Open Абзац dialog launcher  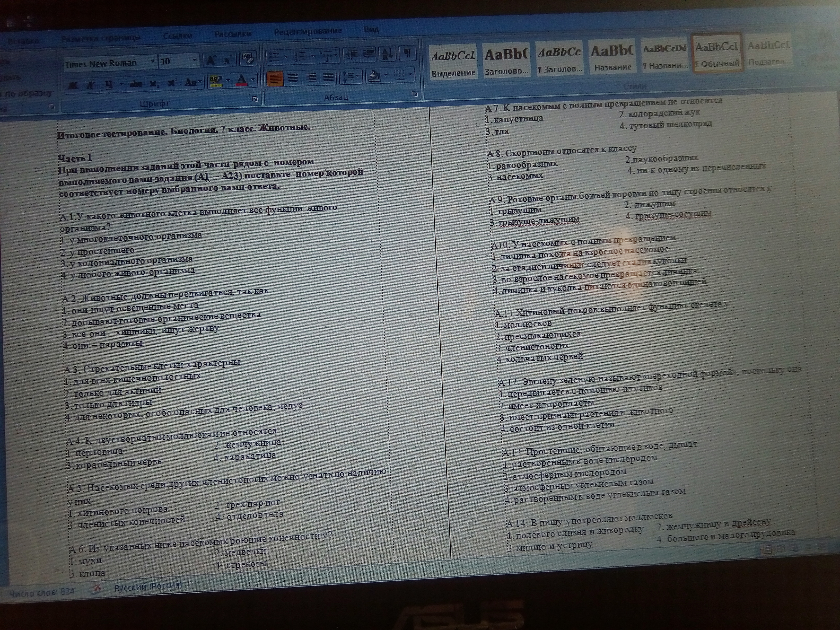pyautogui.click(x=415, y=94)
